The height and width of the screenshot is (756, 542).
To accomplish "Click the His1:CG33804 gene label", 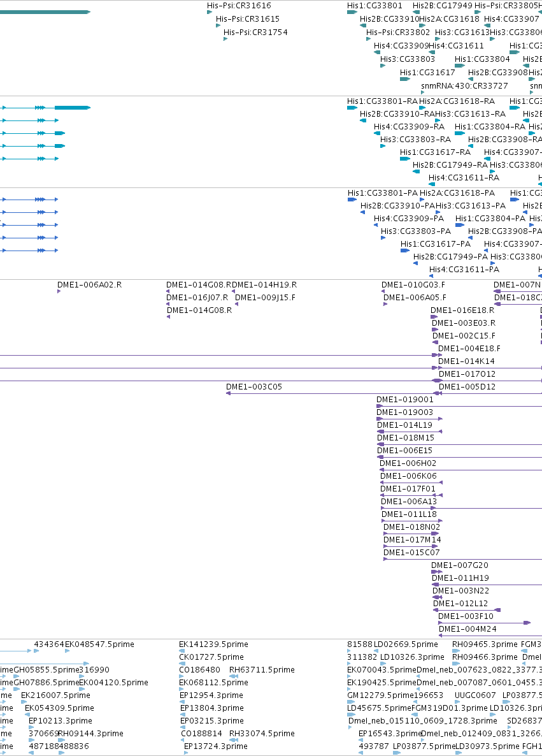I will pos(482,59).
